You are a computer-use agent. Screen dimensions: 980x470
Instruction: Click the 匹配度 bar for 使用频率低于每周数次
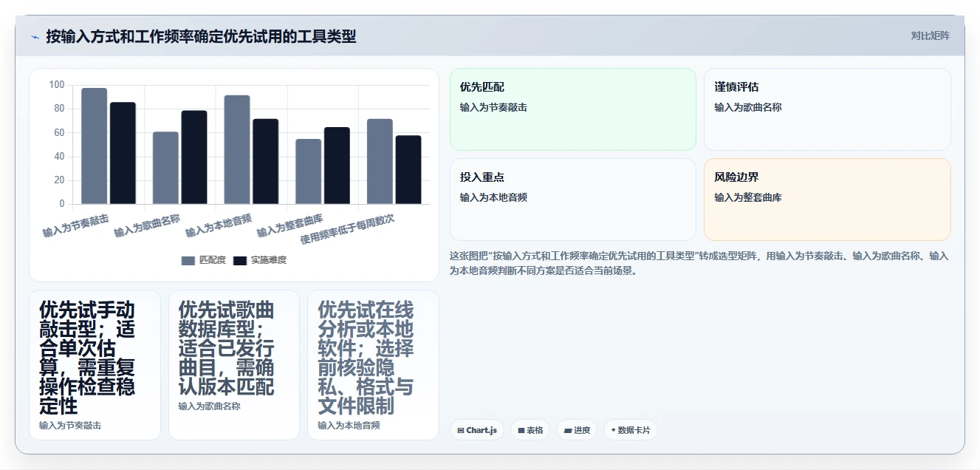coord(380,162)
